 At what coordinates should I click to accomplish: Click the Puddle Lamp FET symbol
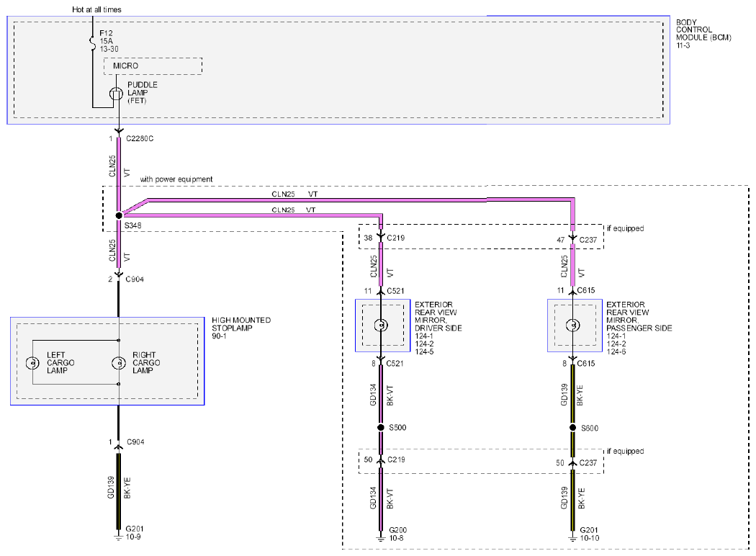tap(116, 94)
